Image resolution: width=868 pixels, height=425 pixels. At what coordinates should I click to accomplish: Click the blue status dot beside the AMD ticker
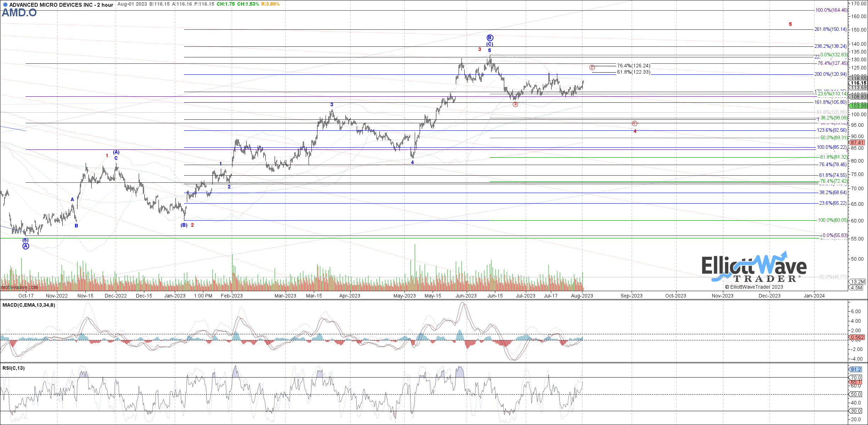point(5,5)
